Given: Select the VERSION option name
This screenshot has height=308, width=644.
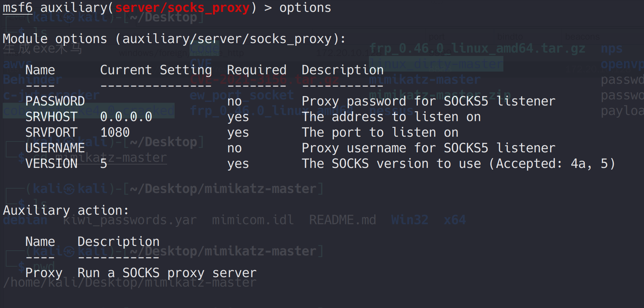Looking at the screenshot, I should pos(51,164).
